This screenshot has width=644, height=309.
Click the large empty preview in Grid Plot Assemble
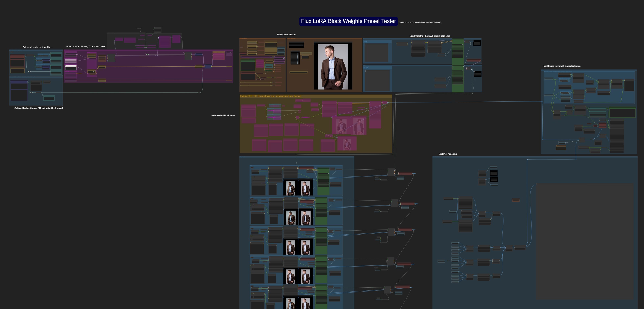click(x=585, y=241)
